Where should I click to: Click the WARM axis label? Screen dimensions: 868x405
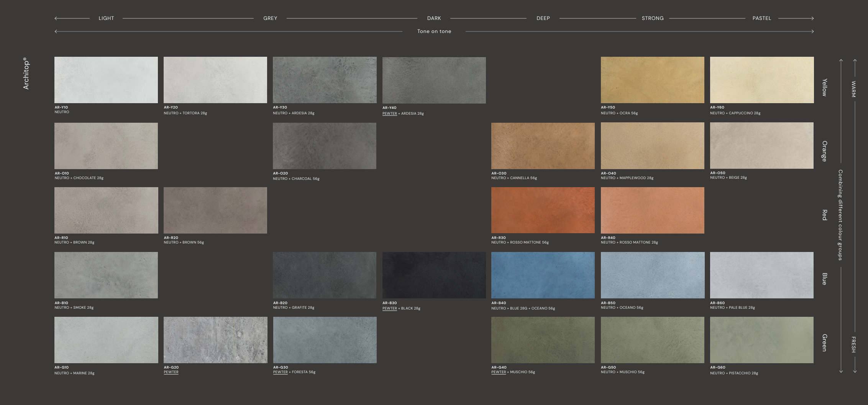coord(853,89)
